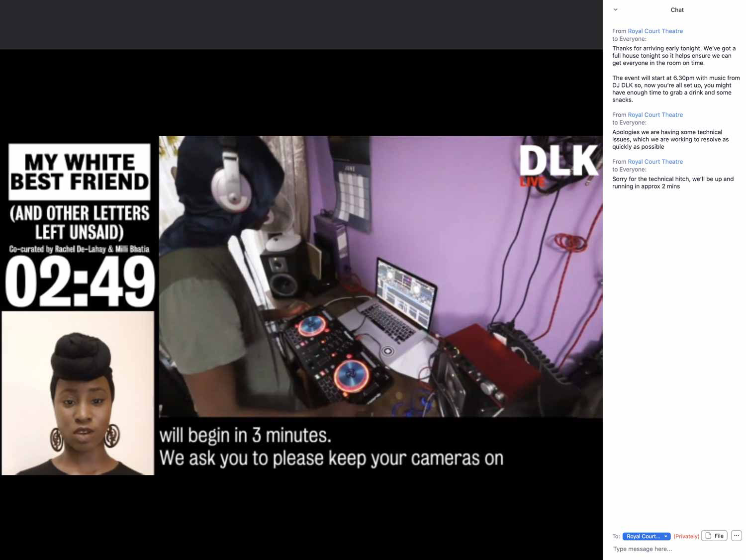
Task: Open the chat more options ellipsis
Action: tap(737, 536)
